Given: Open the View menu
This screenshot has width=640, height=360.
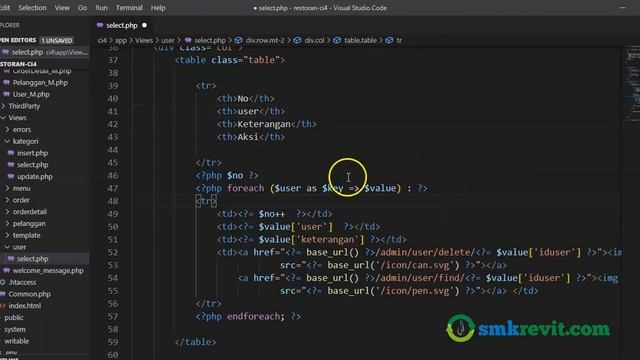Looking at the screenshot, I should coord(62,8).
